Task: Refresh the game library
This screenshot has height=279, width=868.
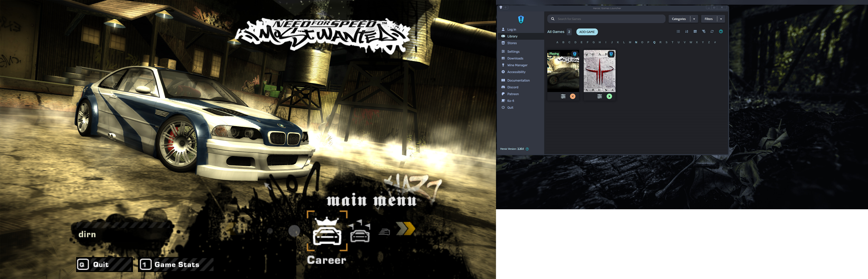Action: point(712,32)
